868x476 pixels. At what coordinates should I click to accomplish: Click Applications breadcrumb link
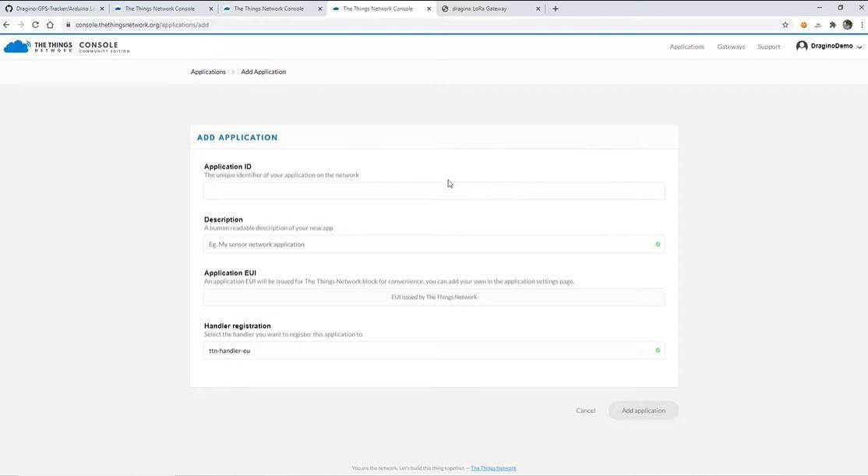point(208,72)
